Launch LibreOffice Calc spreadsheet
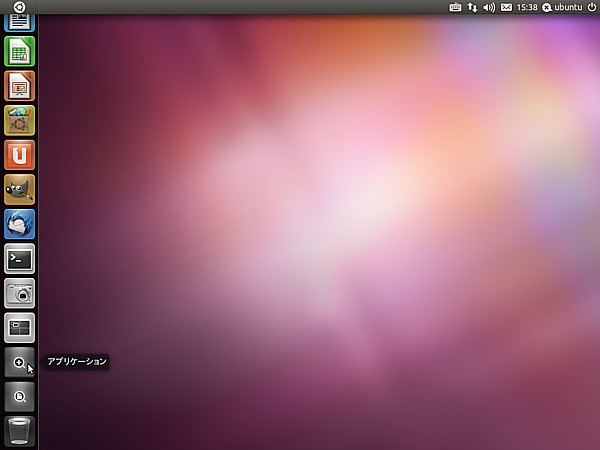 coord(20,51)
